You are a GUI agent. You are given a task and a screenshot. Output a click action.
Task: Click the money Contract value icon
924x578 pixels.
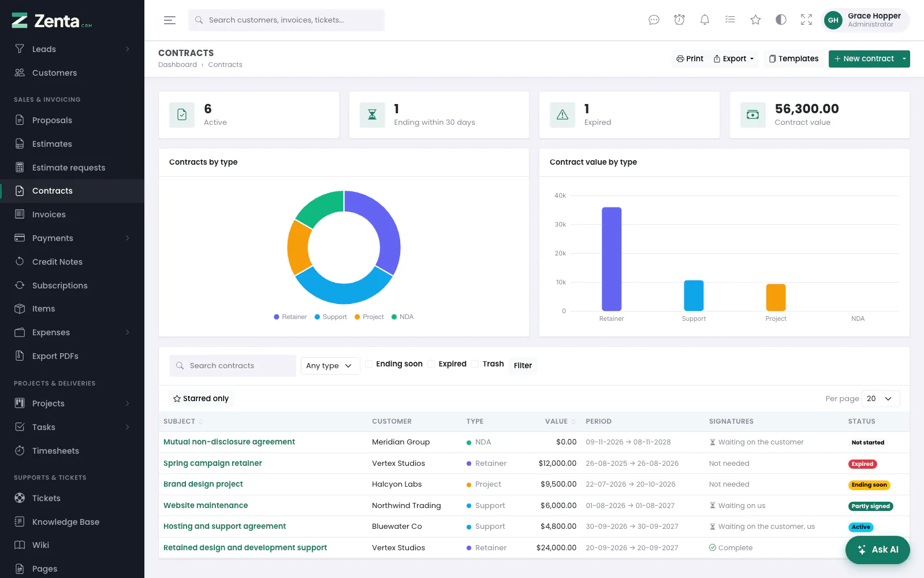[x=753, y=115]
